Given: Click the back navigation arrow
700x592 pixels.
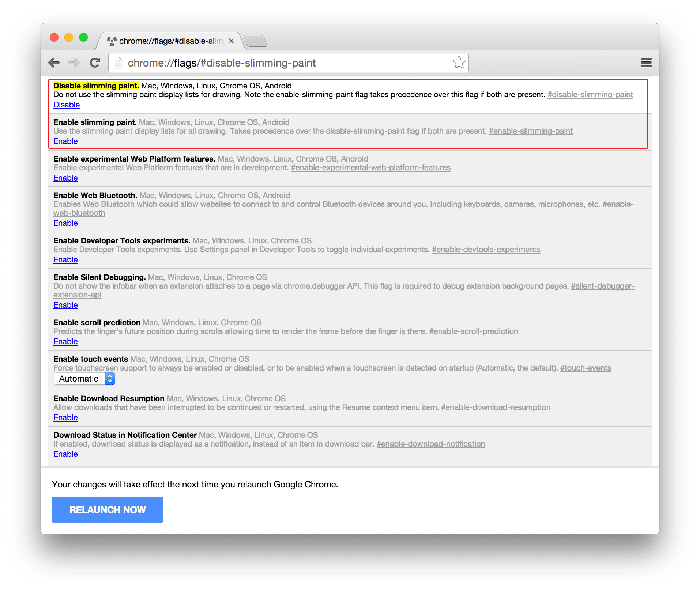Looking at the screenshot, I should click(x=54, y=62).
